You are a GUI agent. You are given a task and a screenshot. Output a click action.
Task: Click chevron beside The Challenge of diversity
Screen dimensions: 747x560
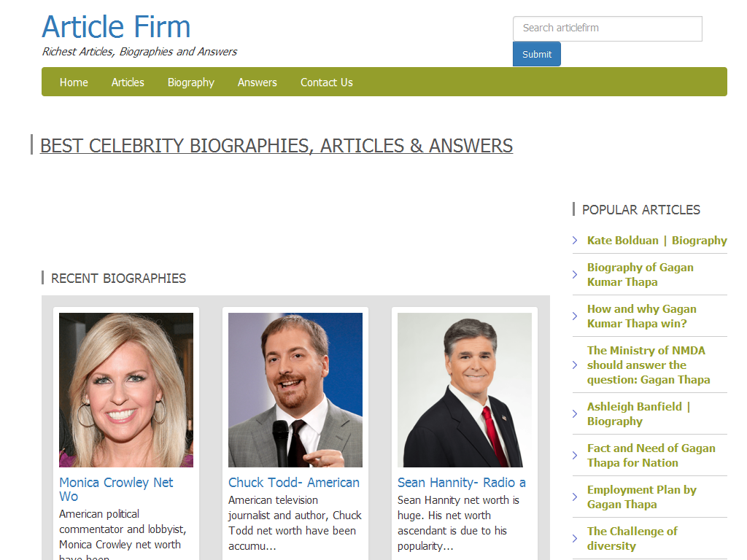(x=575, y=539)
